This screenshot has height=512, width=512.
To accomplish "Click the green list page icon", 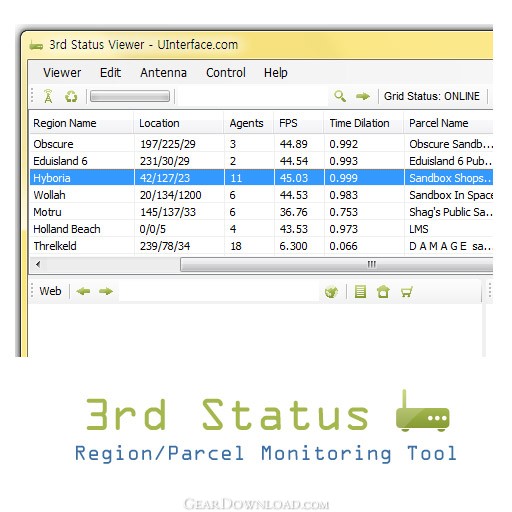I will pyautogui.click(x=360, y=292).
